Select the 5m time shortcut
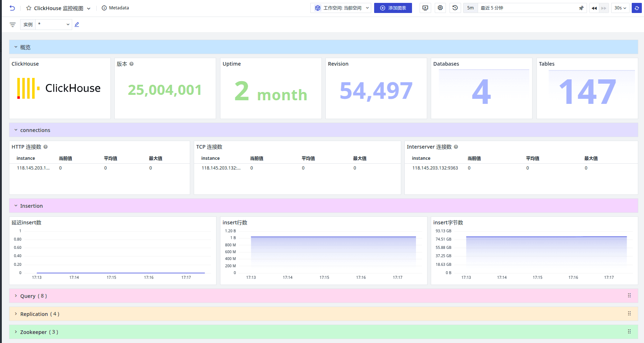 (470, 8)
